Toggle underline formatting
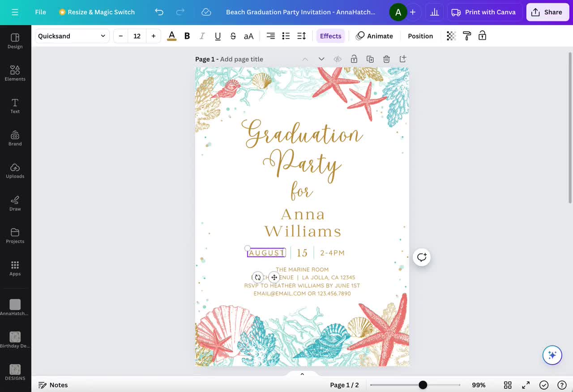The height and width of the screenshot is (392, 573). [x=218, y=36]
